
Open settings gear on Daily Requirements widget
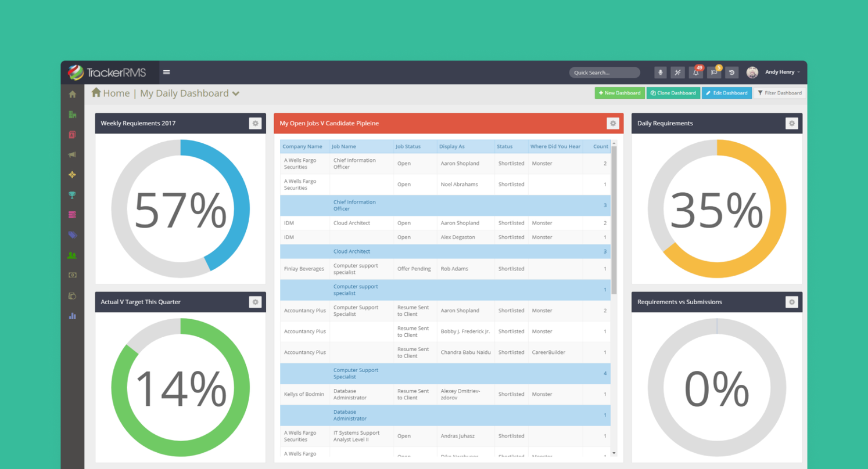791,123
